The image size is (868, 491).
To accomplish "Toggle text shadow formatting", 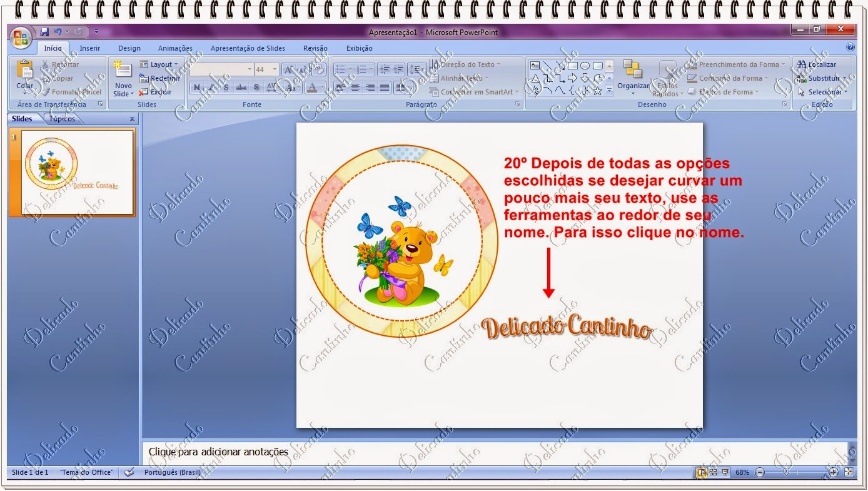I will pos(256,88).
